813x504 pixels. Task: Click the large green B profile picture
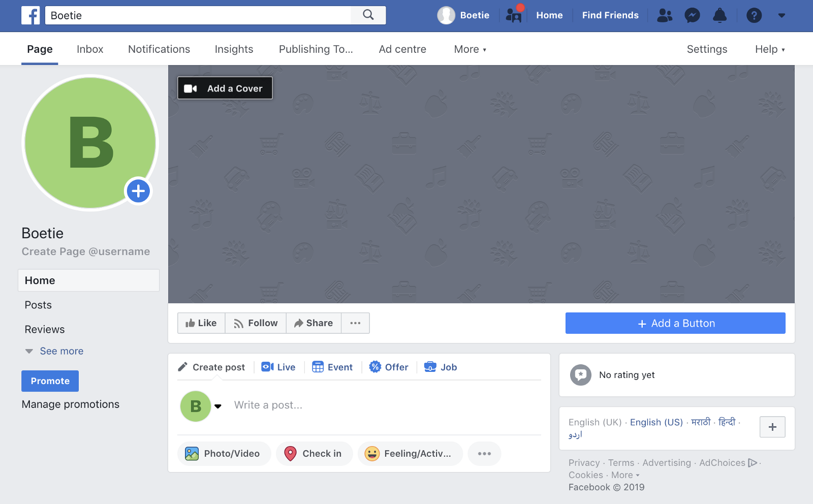tap(90, 143)
